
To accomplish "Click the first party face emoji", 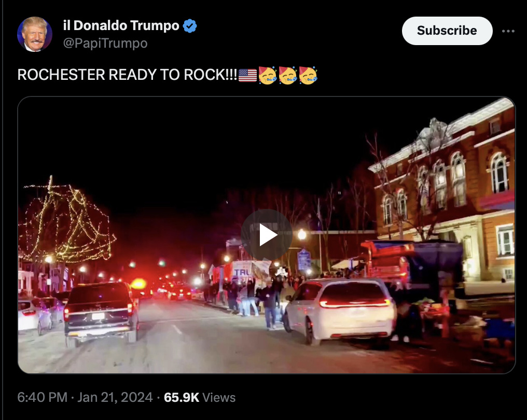I will click(x=268, y=75).
